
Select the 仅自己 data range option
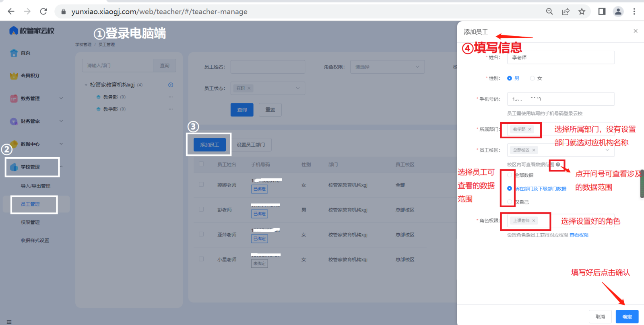[510, 202]
